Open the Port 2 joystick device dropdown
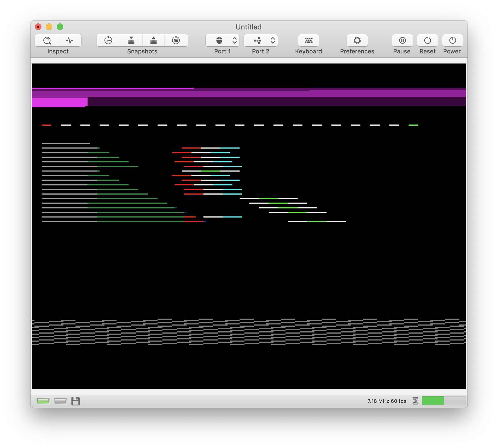The height and width of the screenshot is (448, 498). [x=261, y=41]
